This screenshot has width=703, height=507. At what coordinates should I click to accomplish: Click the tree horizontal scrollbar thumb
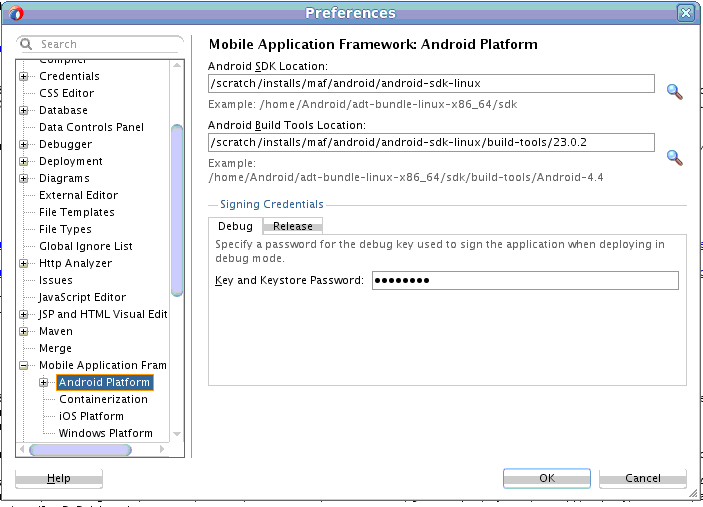(80, 450)
